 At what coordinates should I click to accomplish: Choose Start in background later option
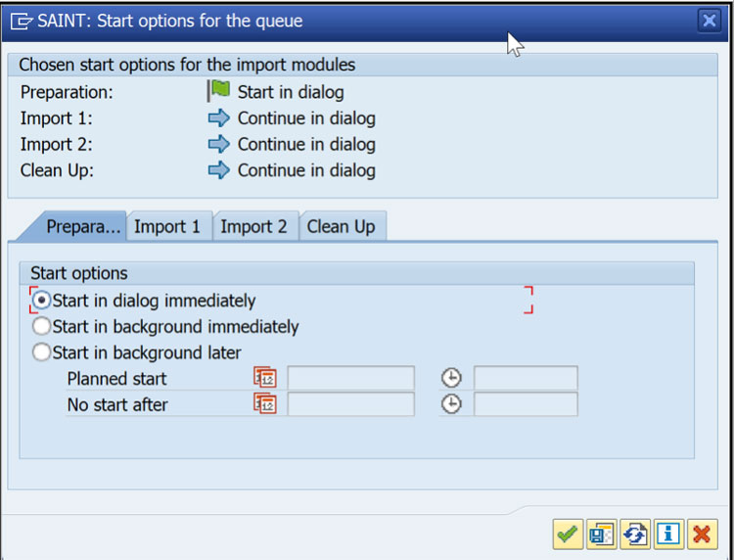pos(42,352)
